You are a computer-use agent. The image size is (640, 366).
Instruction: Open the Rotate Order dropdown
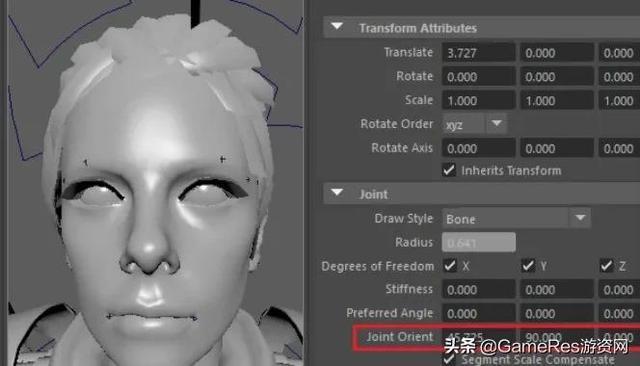pyautogui.click(x=475, y=124)
